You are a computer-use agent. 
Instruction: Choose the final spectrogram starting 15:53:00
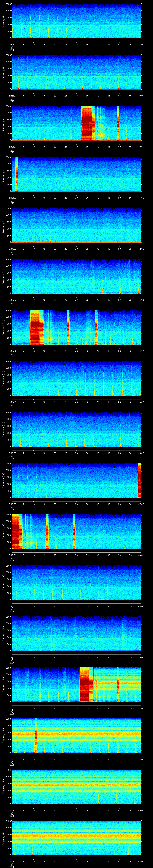pos(76,838)
